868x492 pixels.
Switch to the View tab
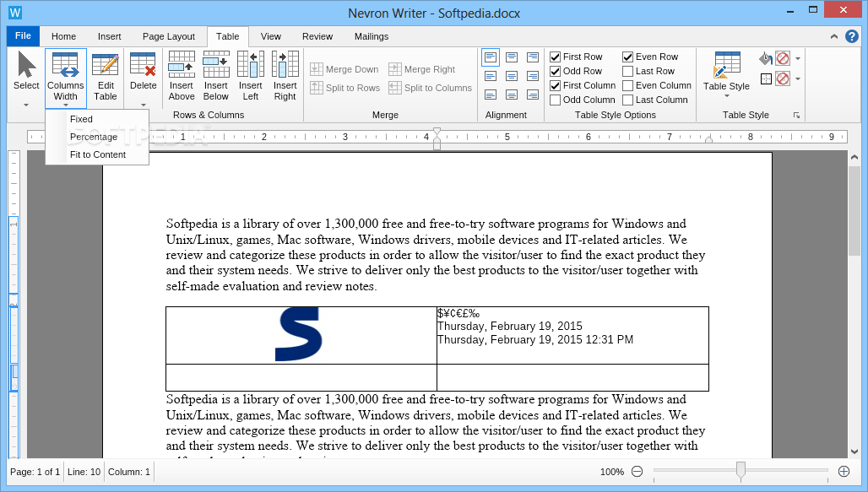tap(271, 36)
